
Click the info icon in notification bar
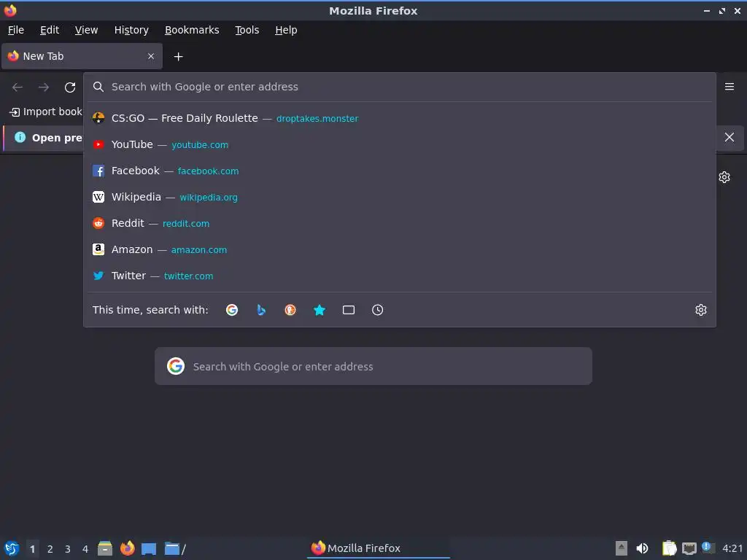(20, 137)
